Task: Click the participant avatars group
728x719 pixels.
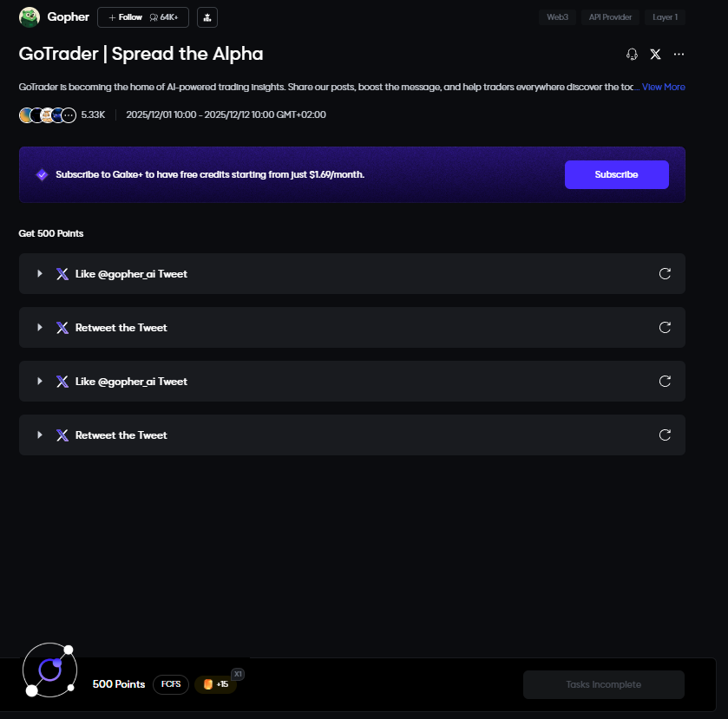Action: (47, 115)
